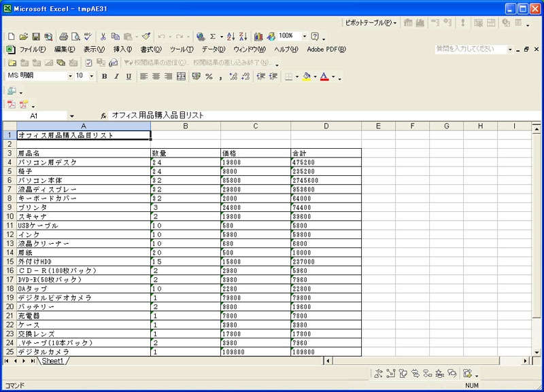Toggle underline formatting
This screenshot has width=544, height=392.
pos(129,76)
